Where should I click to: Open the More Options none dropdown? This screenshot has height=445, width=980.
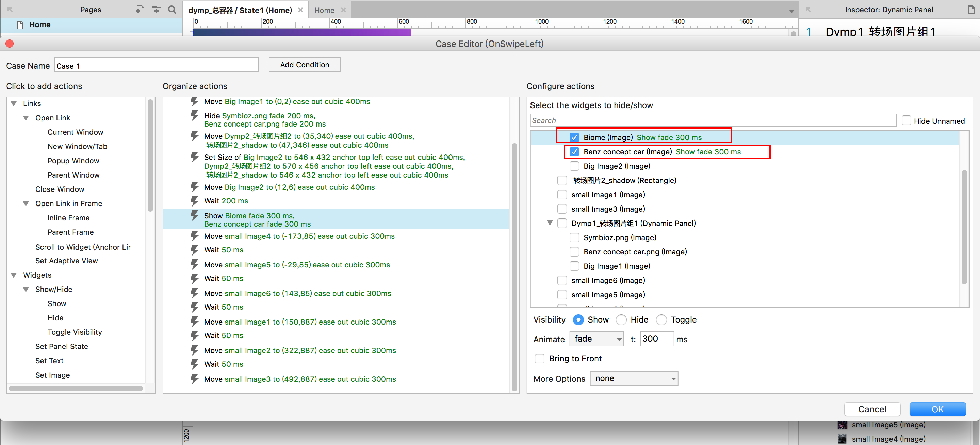coord(634,378)
